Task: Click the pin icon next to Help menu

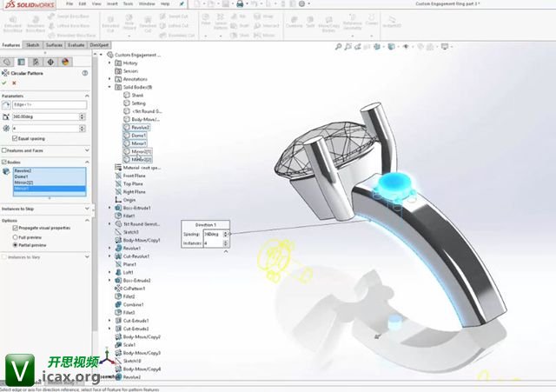Action: [182, 3]
